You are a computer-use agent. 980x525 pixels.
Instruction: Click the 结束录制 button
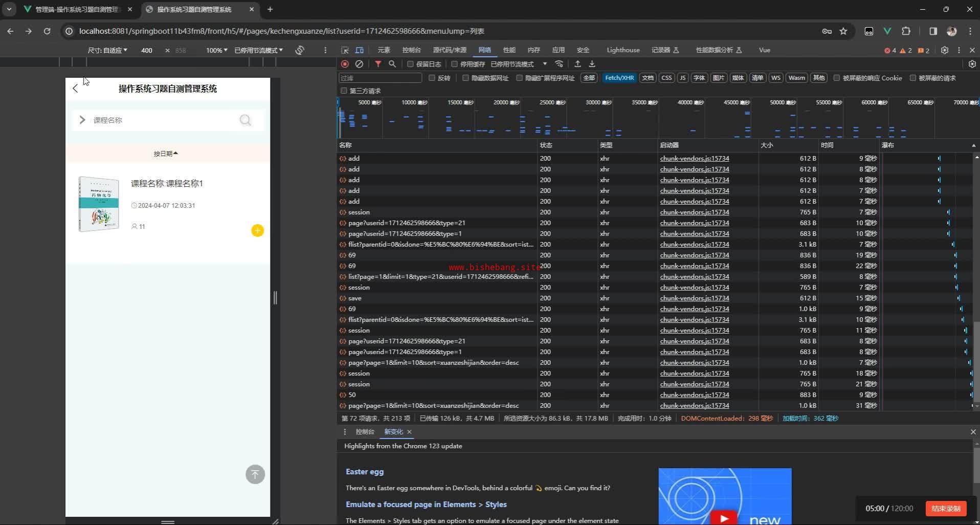tap(945, 508)
